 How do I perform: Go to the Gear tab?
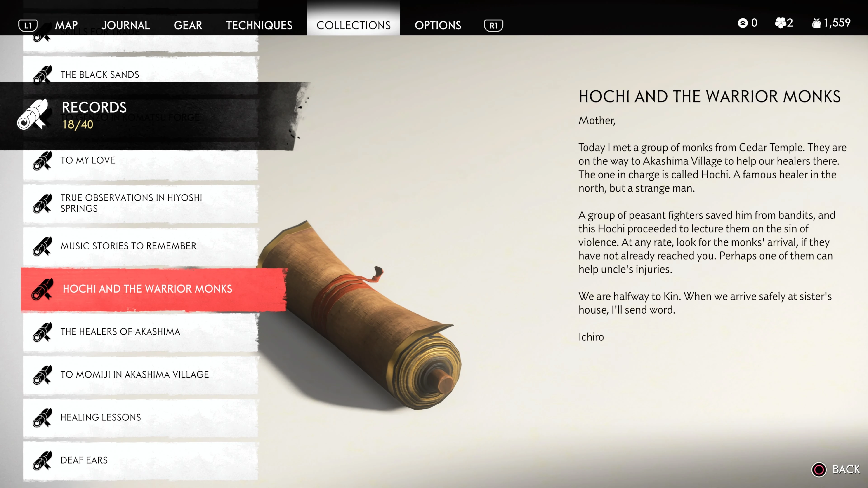188,25
